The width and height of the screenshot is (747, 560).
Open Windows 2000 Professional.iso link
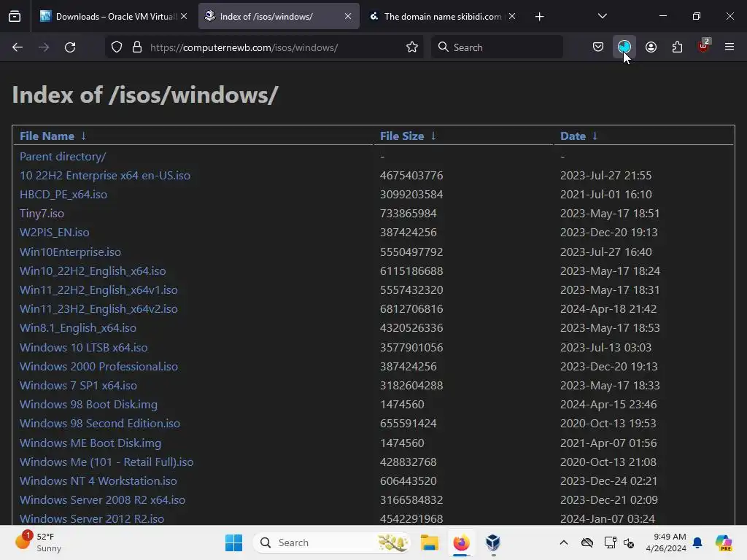pyautogui.click(x=98, y=367)
